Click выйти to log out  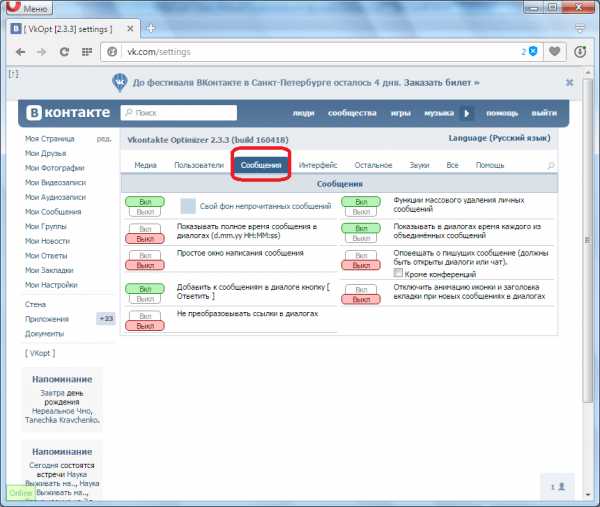click(x=544, y=113)
